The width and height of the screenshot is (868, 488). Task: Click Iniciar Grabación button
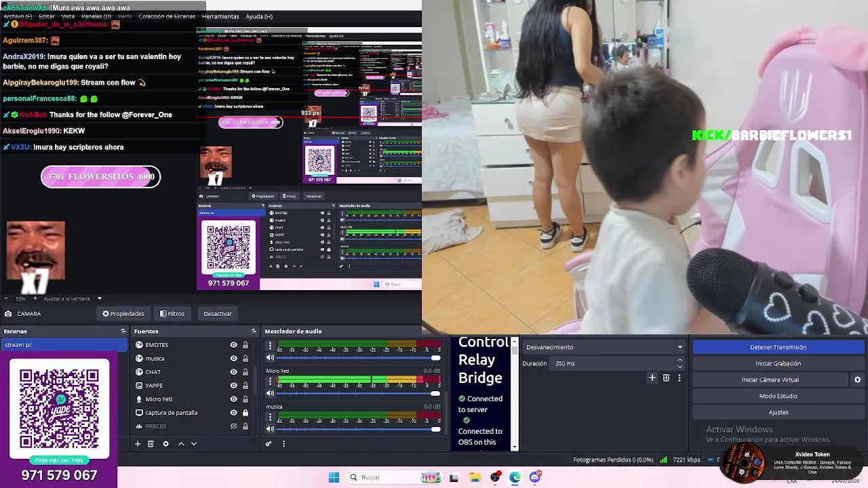click(x=778, y=363)
